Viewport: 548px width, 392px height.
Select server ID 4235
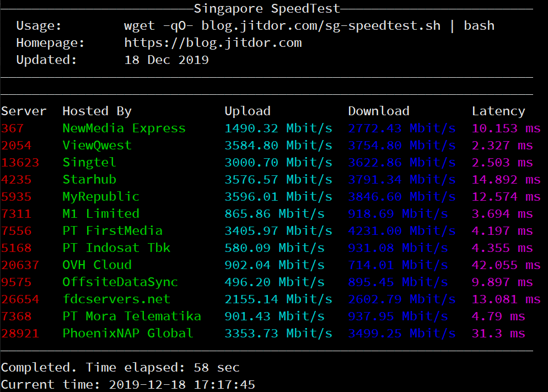[17, 180]
